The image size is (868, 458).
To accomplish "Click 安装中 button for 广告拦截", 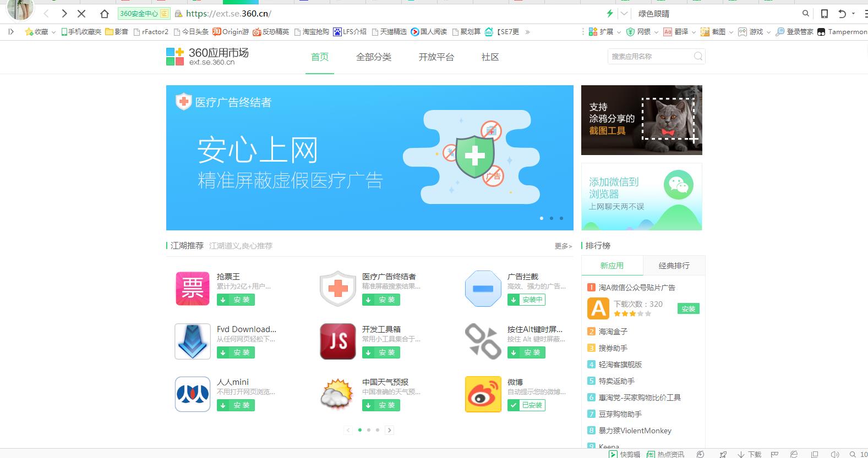I will 526,300.
